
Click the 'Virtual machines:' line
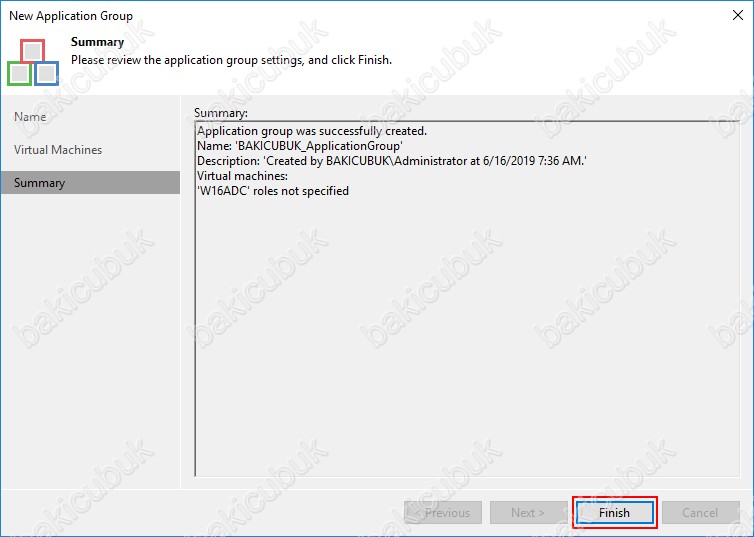(242, 175)
